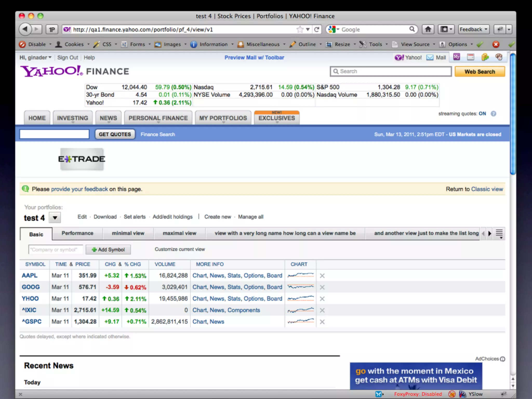The image size is (532, 399).
Task: Open the AAPL mini chart thumbnail
Action: [x=301, y=275]
